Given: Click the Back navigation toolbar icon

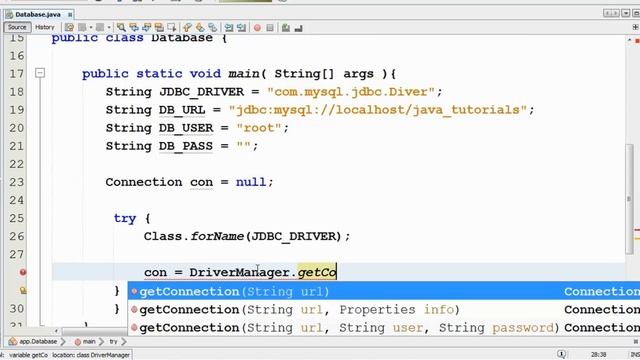Looking at the screenshot, I should coord(82,28).
